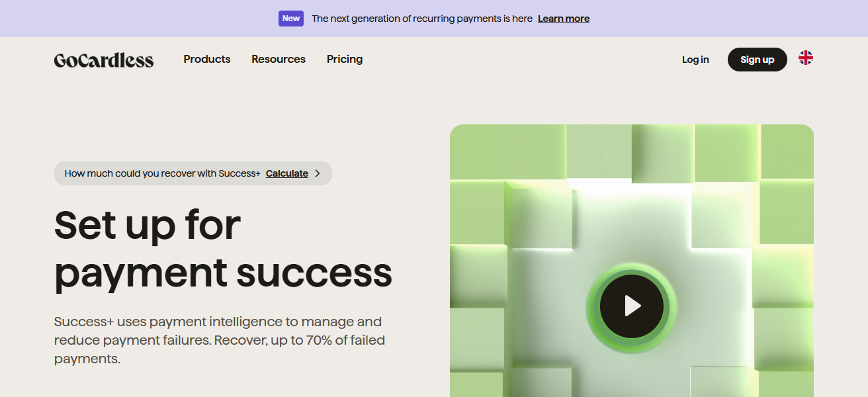Click the Success+ recovery calculator pill

coord(193,173)
